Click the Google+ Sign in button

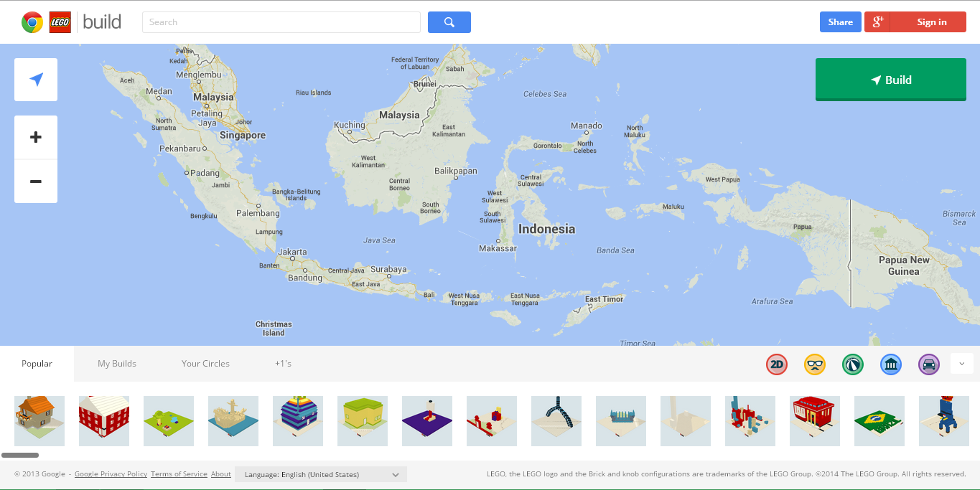pyautogui.click(x=915, y=22)
